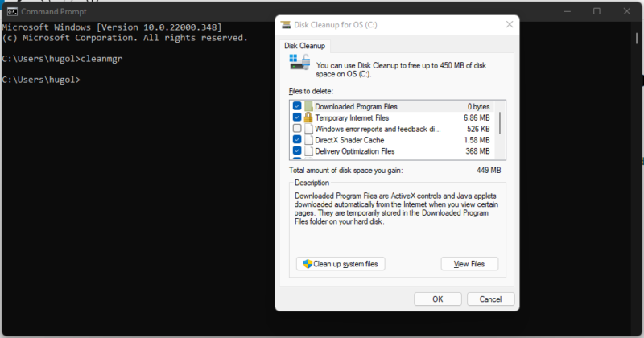
Task: Select the Disk Cleanup tab
Action: 305,46
